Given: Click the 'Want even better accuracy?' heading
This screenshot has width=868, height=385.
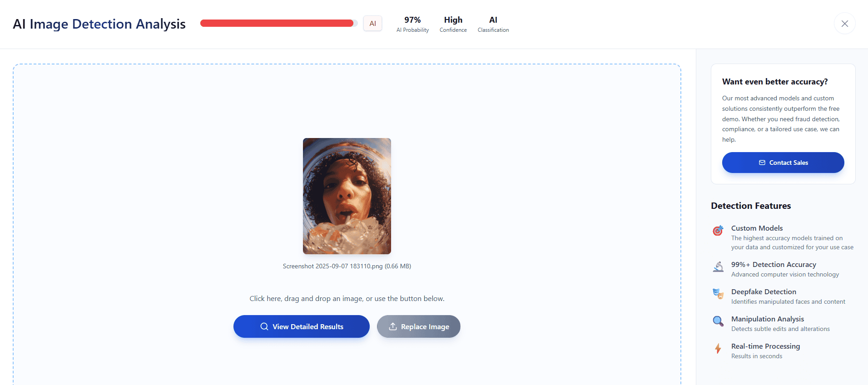Looking at the screenshot, I should pyautogui.click(x=775, y=82).
